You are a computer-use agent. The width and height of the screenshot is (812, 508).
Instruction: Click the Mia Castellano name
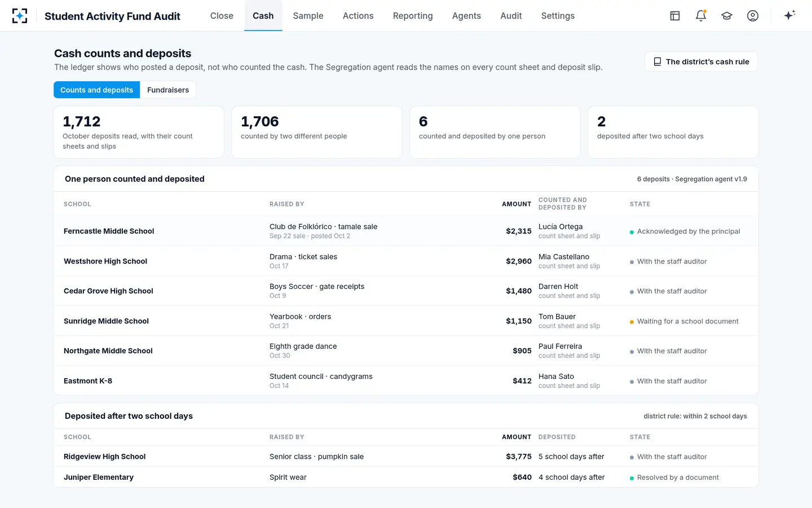coord(564,256)
